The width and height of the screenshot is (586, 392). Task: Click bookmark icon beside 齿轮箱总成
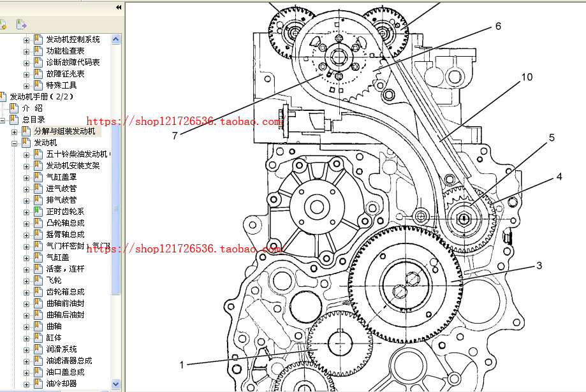[38, 292]
